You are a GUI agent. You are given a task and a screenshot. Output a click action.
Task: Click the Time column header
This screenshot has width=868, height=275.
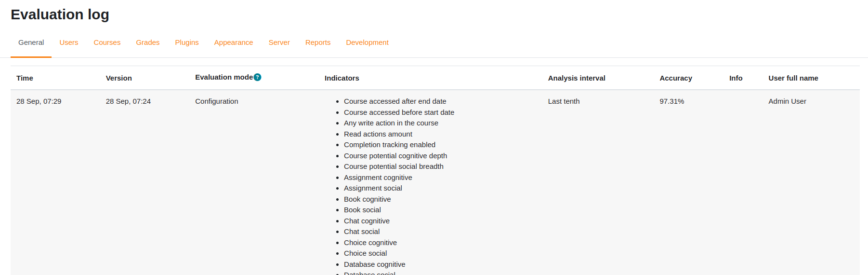coord(25,78)
